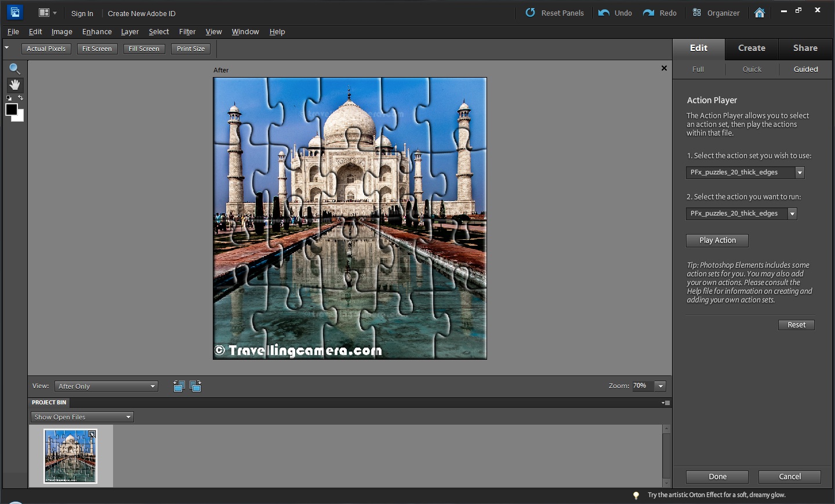Click the Reset button
835x504 pixels.
pyautogui.click(x=796, y=325)
